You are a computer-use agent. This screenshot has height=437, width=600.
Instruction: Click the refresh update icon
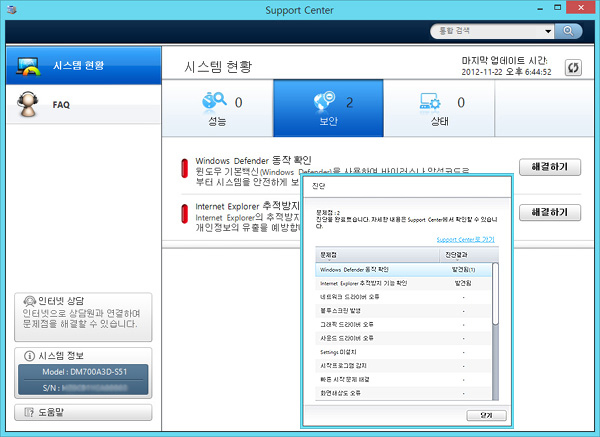[x=573, y=68]
